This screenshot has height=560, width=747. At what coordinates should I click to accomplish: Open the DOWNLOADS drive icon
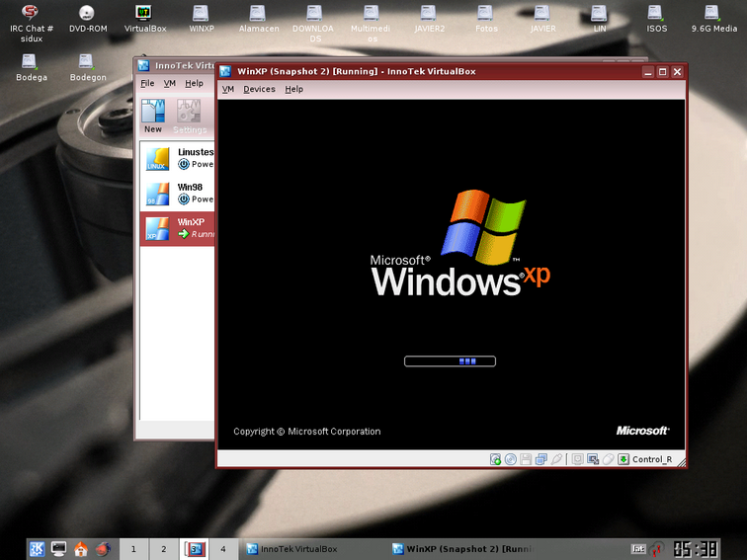pyautogui.click(x=313, y=23)
